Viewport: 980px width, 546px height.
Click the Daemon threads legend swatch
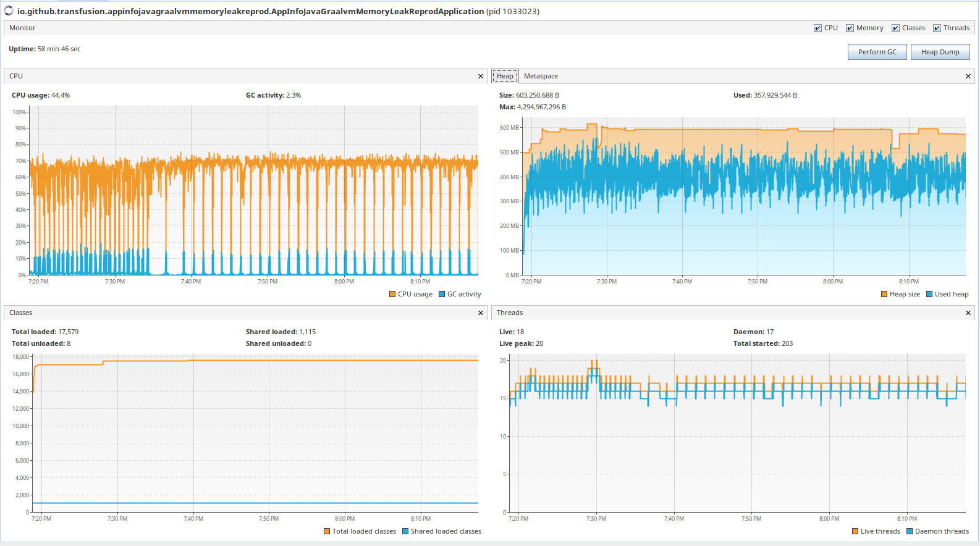[910, 531]
